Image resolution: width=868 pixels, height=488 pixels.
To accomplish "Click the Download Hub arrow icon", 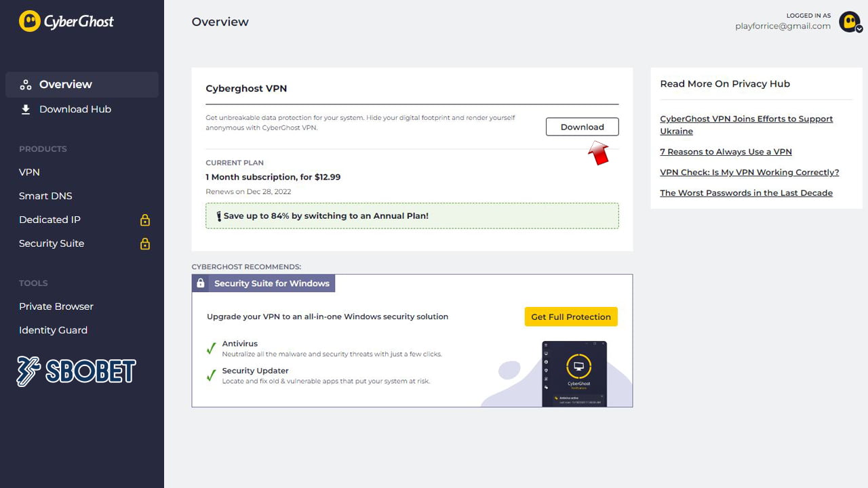I will coord(26,109).
